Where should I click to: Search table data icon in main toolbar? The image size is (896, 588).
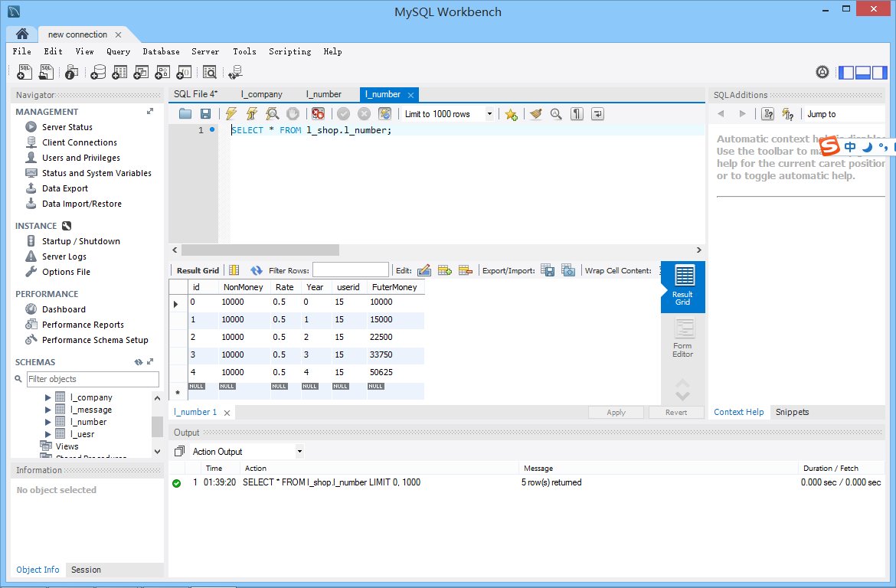(210, 72)
